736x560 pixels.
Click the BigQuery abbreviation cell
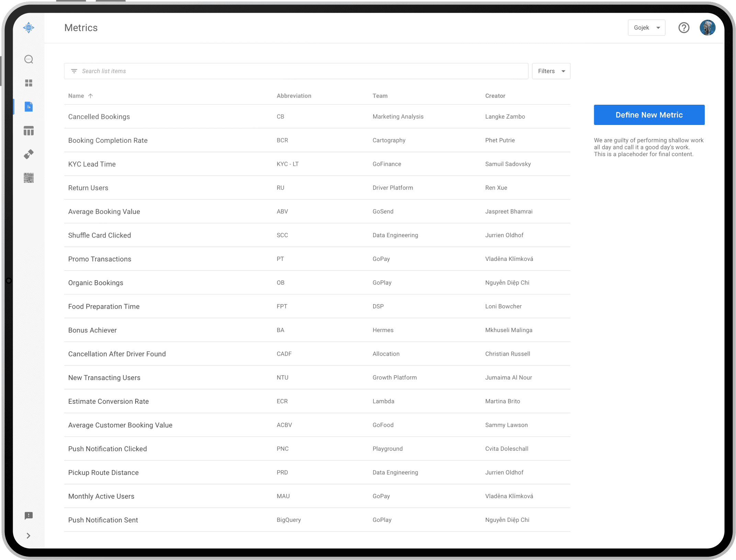tap(289, 519)
